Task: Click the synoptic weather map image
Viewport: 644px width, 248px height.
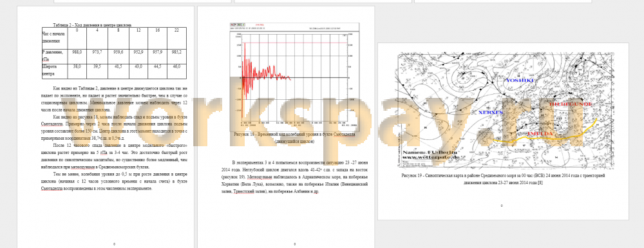Action: 505,110
